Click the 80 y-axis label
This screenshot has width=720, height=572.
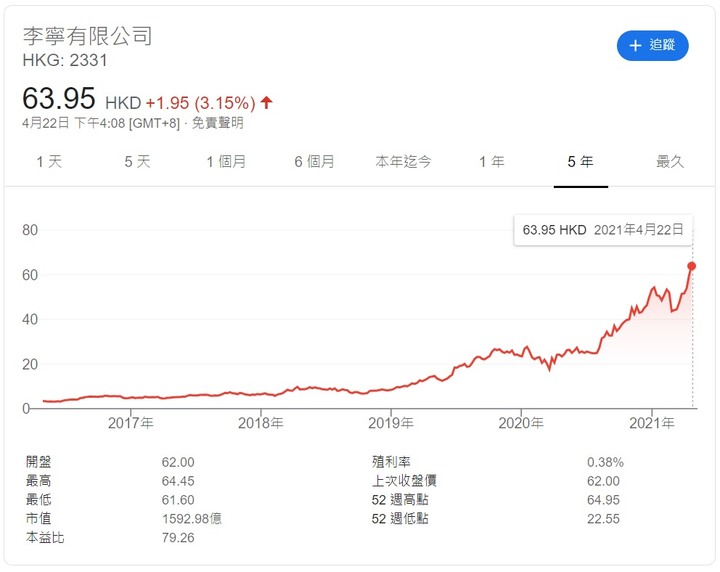click(x=30, y=230)
